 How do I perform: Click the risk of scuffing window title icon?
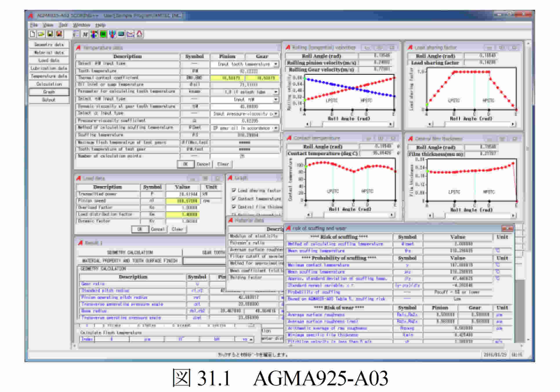289,228
